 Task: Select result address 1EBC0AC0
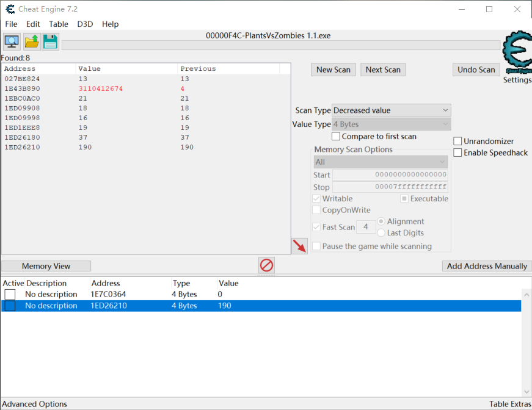[x=22, y=99]
